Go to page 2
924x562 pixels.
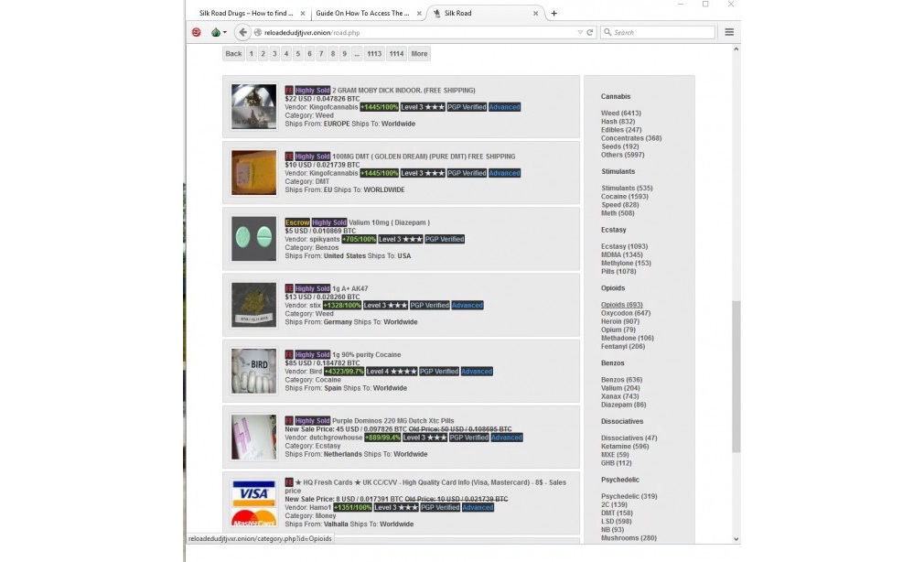coord(263,54)
